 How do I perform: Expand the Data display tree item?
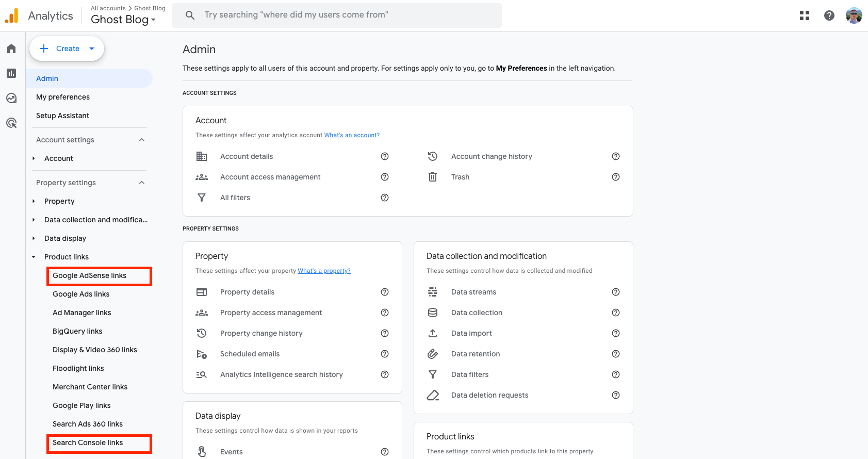coord(34,238)
